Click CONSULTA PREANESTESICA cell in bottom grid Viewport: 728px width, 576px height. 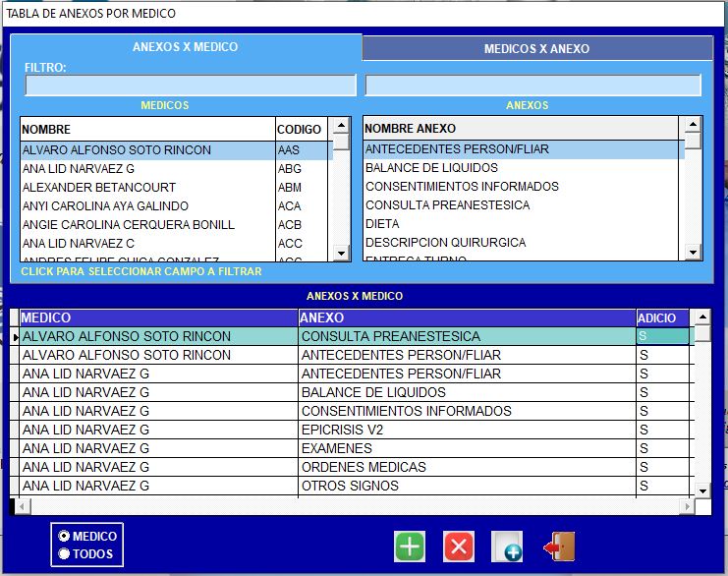[467, 336]
